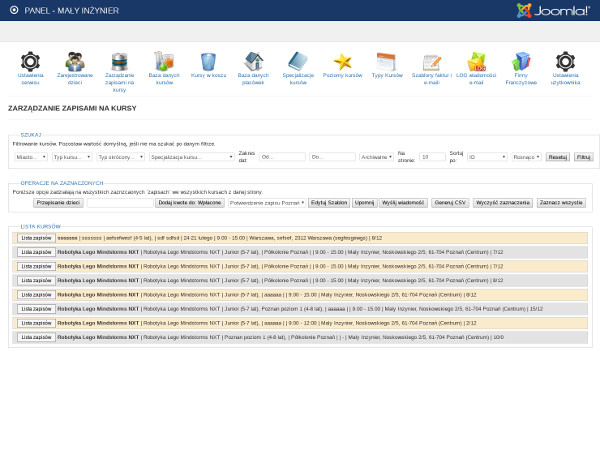Click the Zaznacz wszystkie button
The height and width of the screenshot is (450, 600).
[560, 202]
